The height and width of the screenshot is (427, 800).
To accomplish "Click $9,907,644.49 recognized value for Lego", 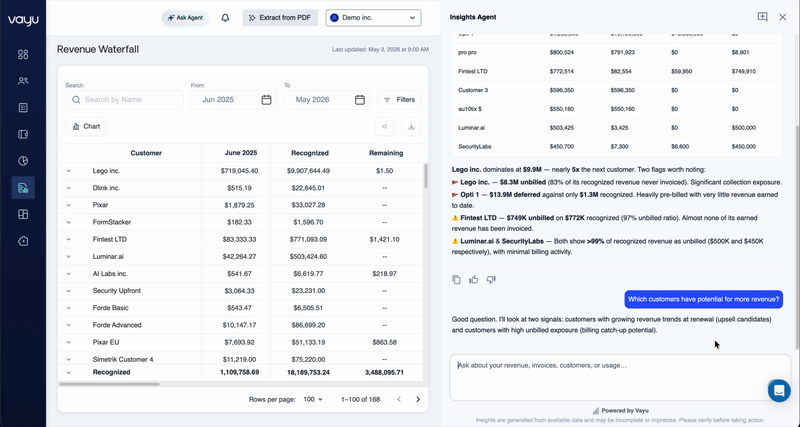I will click(308, 171).
